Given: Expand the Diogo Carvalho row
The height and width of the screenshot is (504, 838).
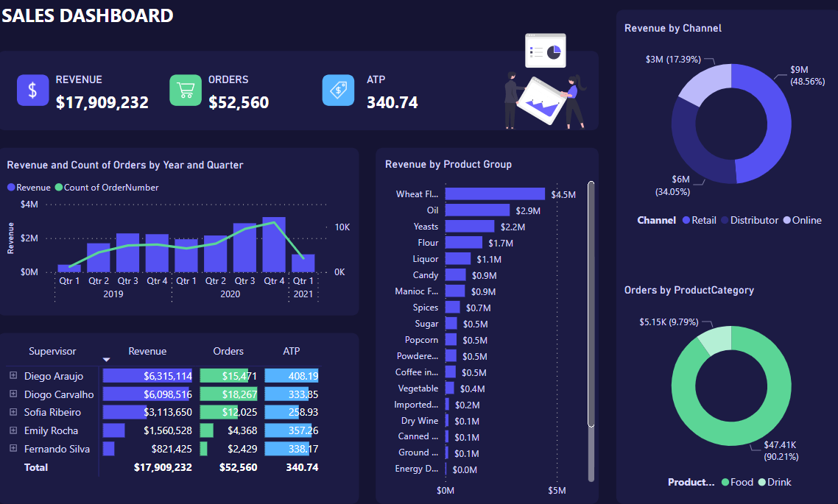Looking at the screenshot, I should point(13,394).
